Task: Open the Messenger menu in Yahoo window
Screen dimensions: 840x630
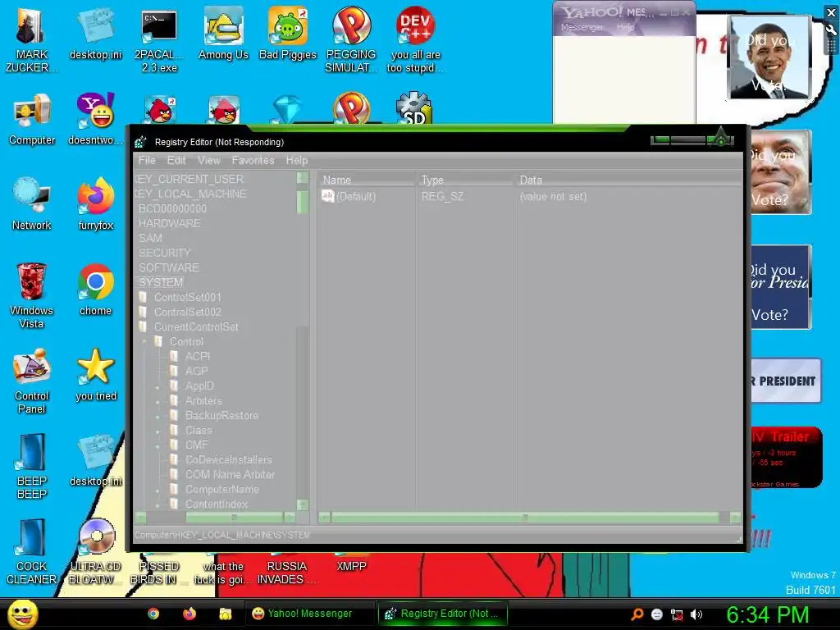Action: pyautogui.click(x=582, y=27)
